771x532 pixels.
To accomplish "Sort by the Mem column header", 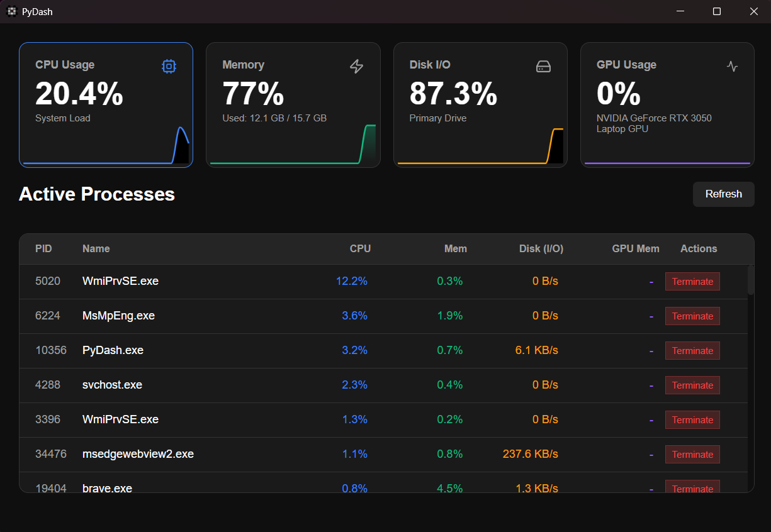I will coord(455,248).
